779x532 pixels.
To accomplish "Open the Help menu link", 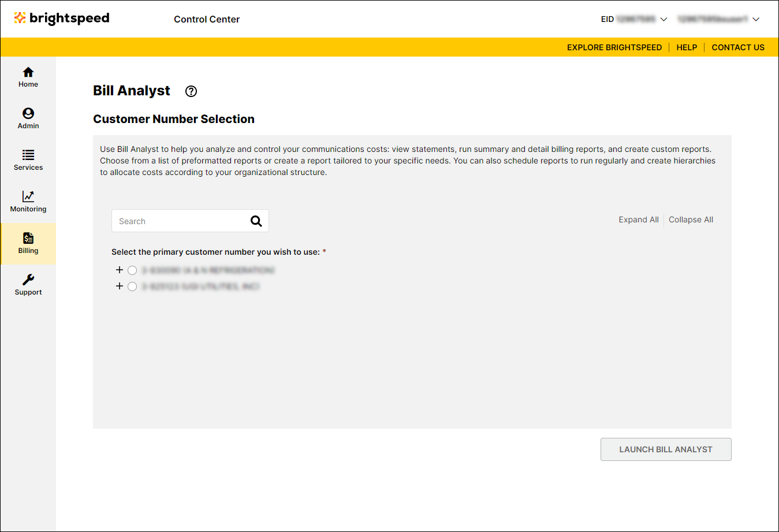I will coord(687,47).
